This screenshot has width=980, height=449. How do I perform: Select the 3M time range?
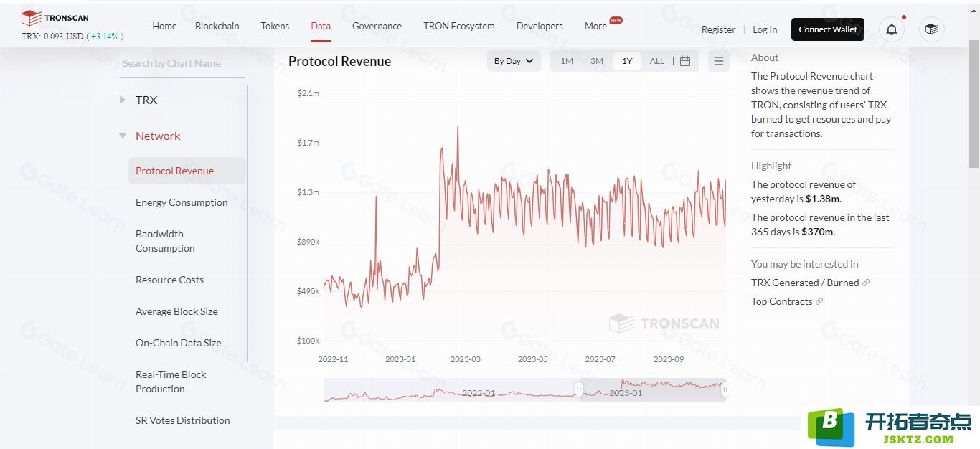click(597, 61)
